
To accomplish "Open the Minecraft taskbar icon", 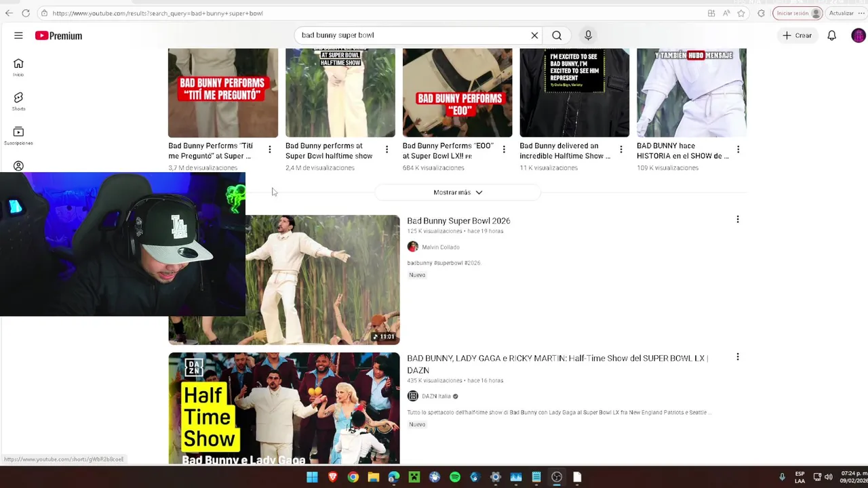I will [414, 477].
